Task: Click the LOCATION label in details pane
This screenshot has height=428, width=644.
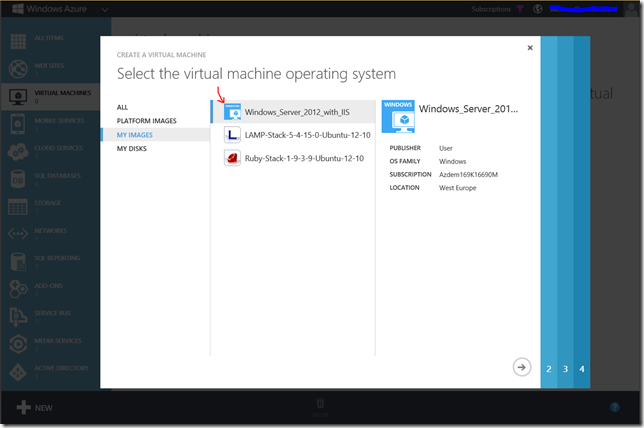Action: pos(404,187)
